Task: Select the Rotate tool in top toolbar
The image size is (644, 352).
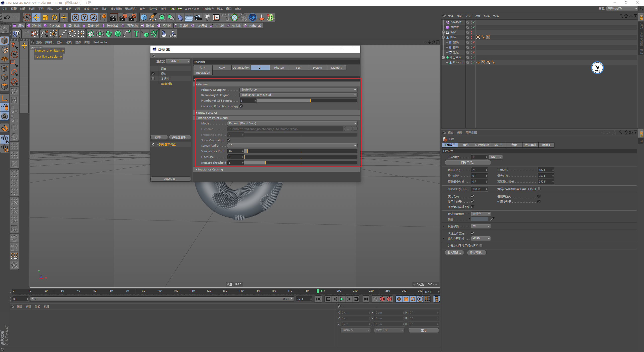Action: pos(54,17)
